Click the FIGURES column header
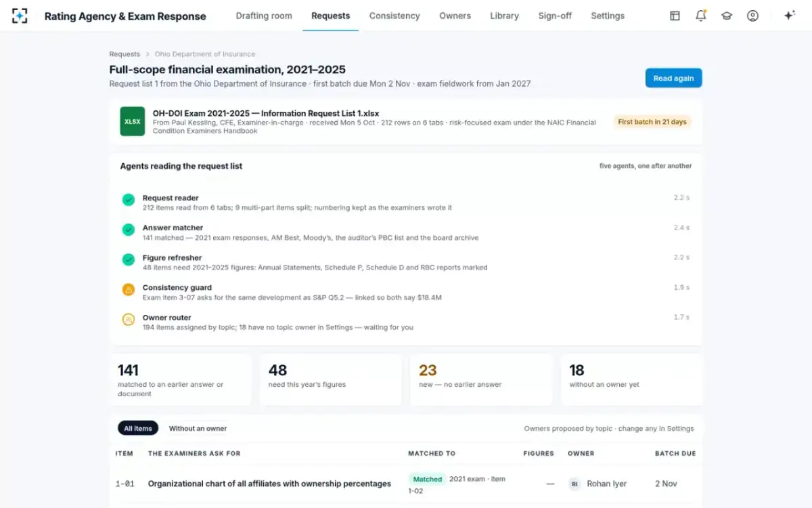 click(x=539, y=453)
